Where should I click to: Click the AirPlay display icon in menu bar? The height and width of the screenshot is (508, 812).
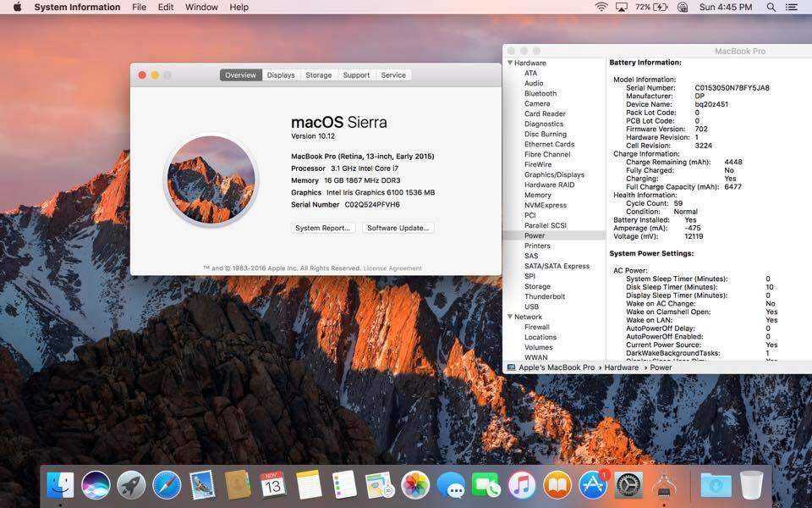coord(622,8)
